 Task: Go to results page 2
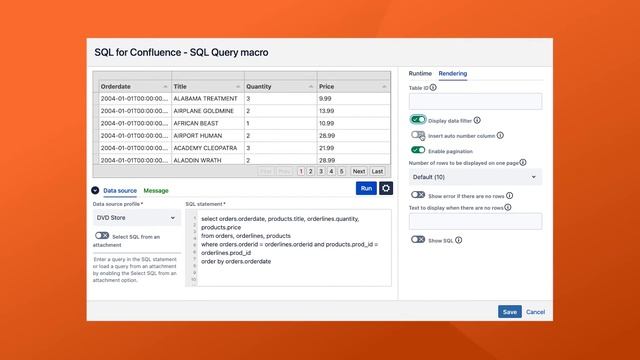tap(311, 171)
